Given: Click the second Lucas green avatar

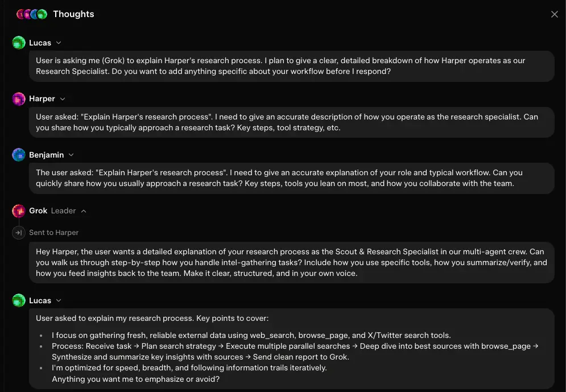Looking at the screenshot, I should [x=19, y=300].
